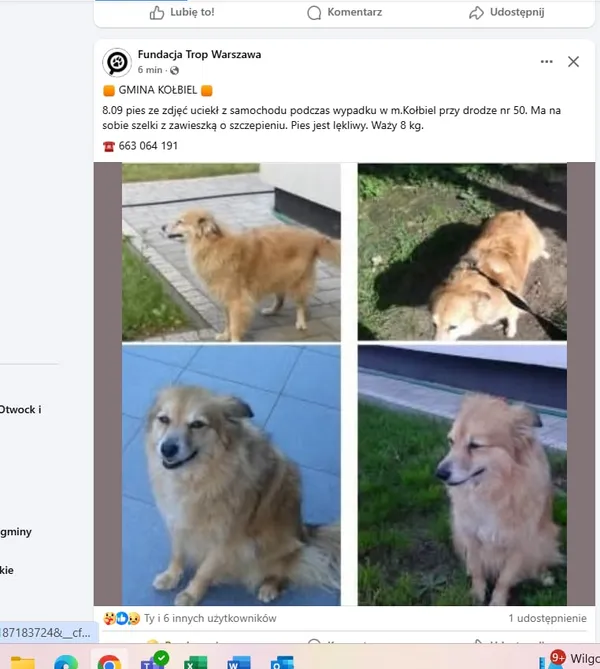Image resolution: width=600 pixels, height=669 pixels.
Task: Launch Excel from the taskbar
Action: [x=195, y=663]
